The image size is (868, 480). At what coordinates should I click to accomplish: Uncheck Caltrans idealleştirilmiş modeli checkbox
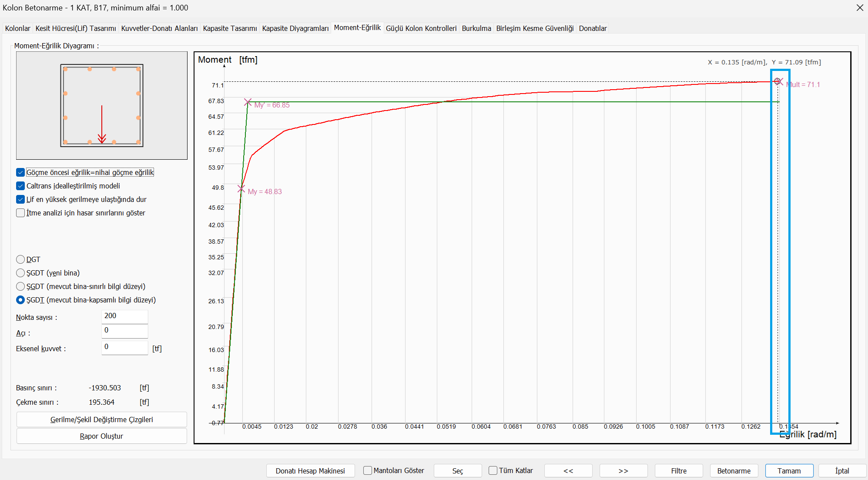coord(20,186)
